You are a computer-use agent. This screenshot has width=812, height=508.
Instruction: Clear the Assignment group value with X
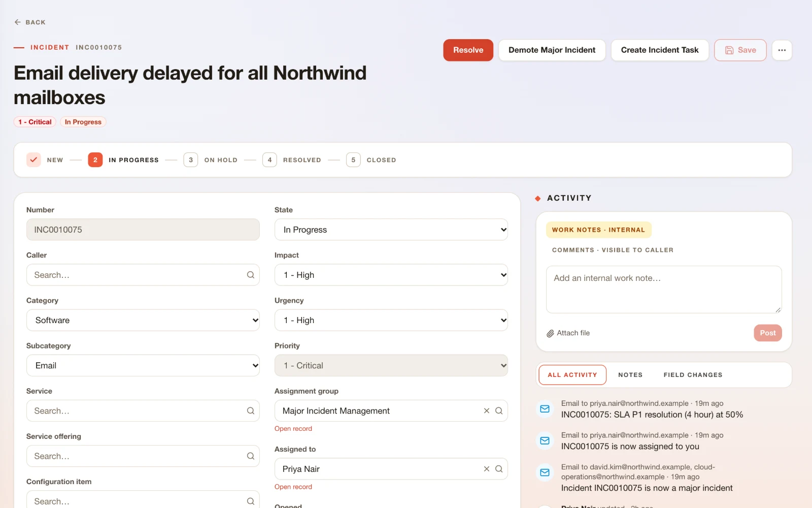point(487,411)
